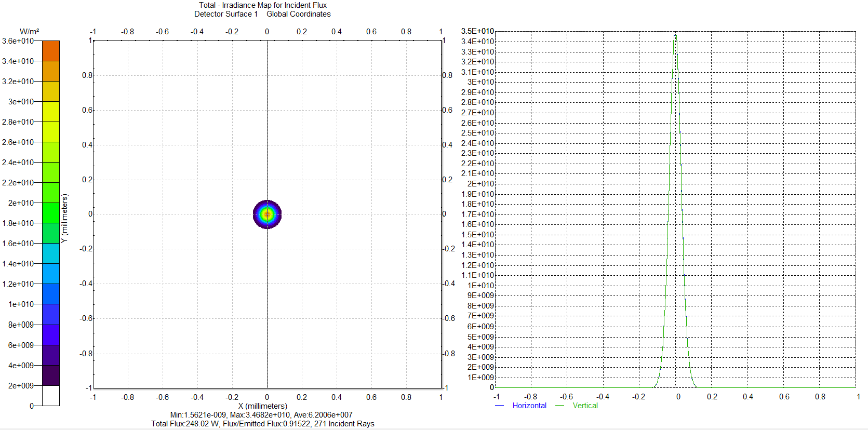This screenshot has height=430, width=868.
Task: Select the 'Total - Irradiance Map for Incident Flux' title
Action: tap(262, 5)
